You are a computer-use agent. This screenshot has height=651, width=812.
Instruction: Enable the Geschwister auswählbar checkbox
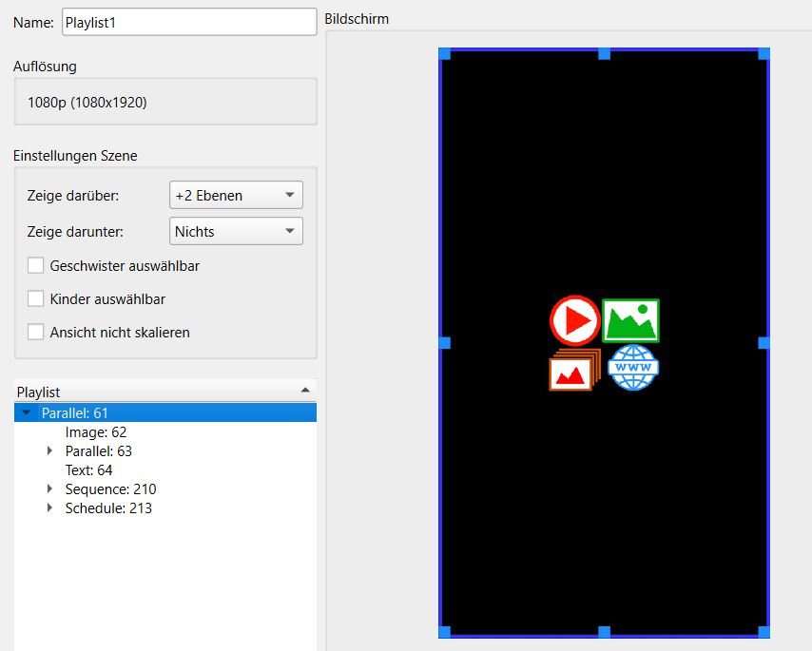(x=36, y=266)
